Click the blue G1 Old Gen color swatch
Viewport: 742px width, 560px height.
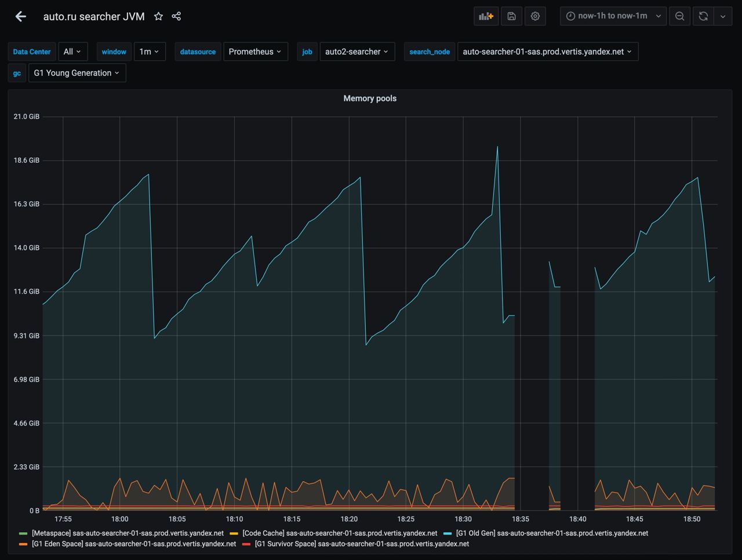448,533
